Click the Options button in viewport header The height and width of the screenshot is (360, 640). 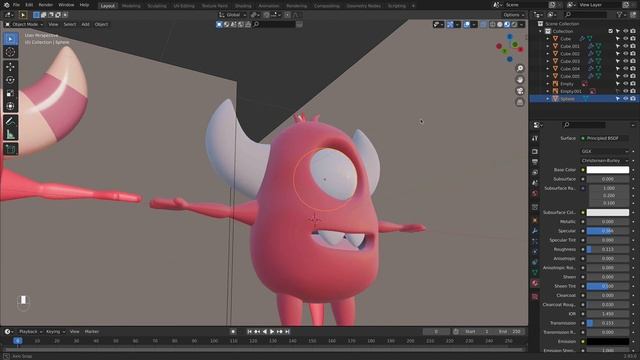coord(513,15)
